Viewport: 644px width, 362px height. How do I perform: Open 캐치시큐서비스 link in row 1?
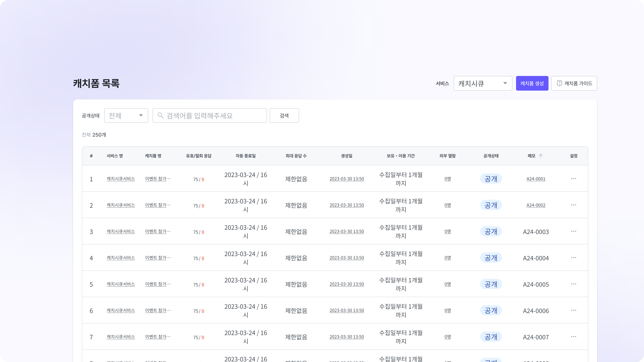(x=121, y=179)
